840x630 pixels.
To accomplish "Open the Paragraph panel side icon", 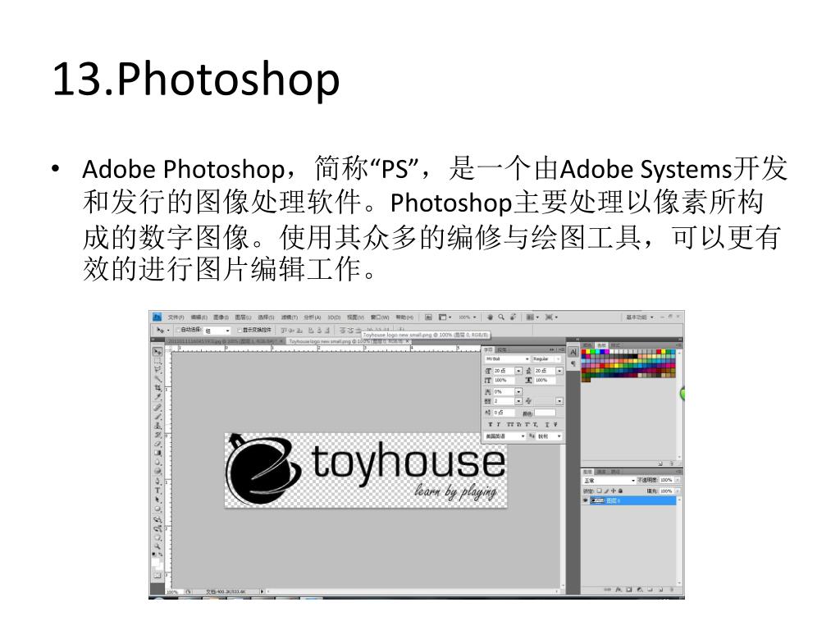I will (x=573, y=363).
